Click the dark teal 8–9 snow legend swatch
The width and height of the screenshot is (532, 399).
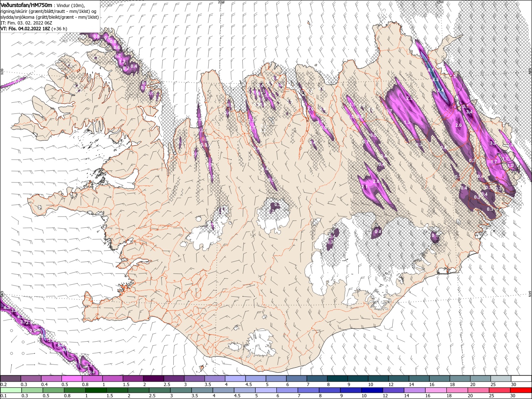(x=337, y=379)
